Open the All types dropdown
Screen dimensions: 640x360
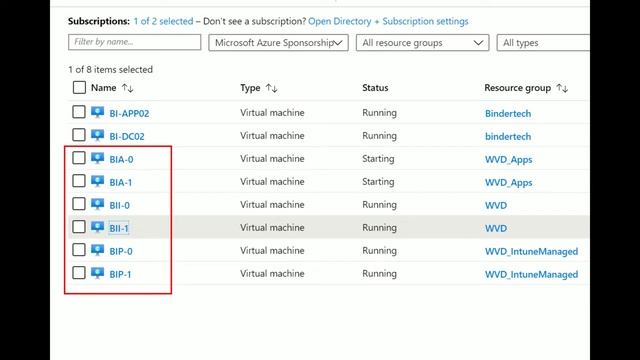[x=543, y=42]
